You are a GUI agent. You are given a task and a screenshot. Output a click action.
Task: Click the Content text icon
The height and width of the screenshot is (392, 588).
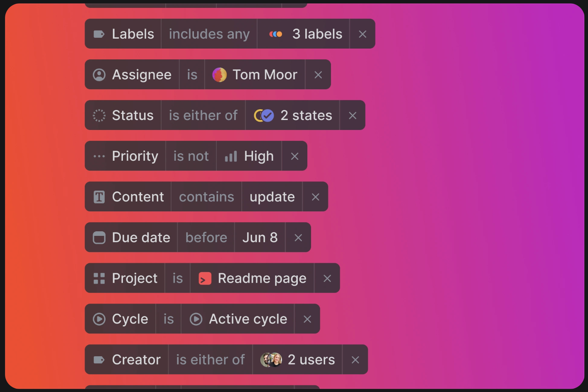click(x=99, y=197)
